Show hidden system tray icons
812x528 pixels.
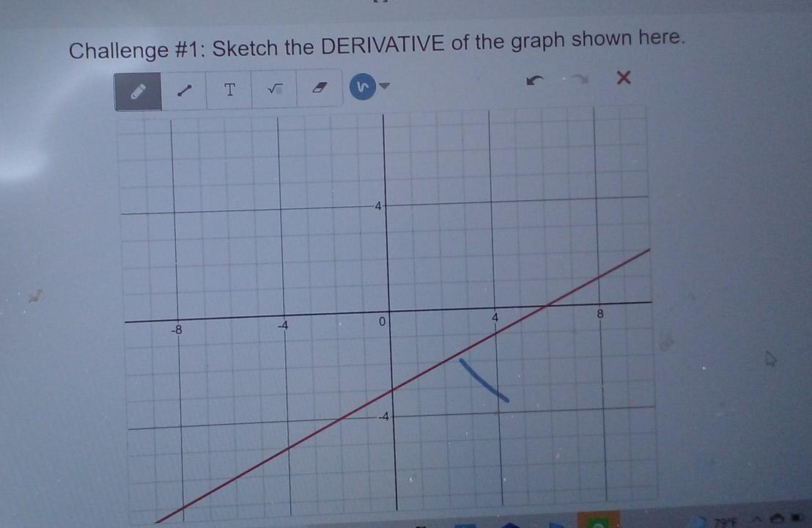coord(757,518)
